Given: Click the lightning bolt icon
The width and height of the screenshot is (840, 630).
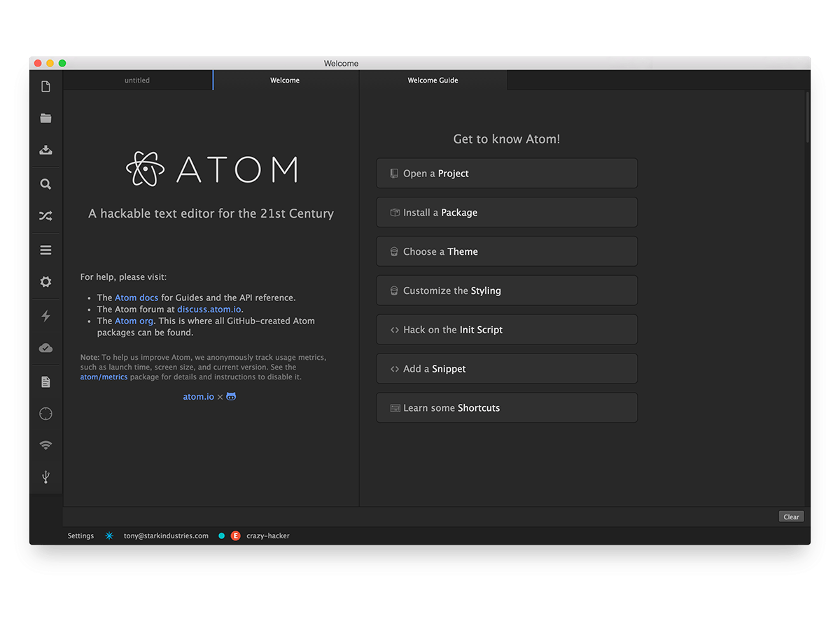Looking at the screenshot, I should pyautogui.click(x=45, y=316).
